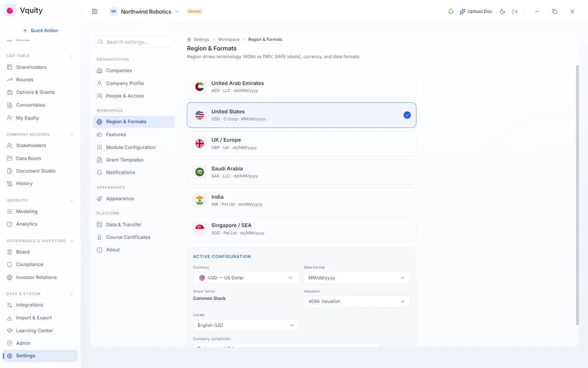Screen dimensions: 588x368
Task: Click Convertibles document icon
Action: tap(10, 105)
